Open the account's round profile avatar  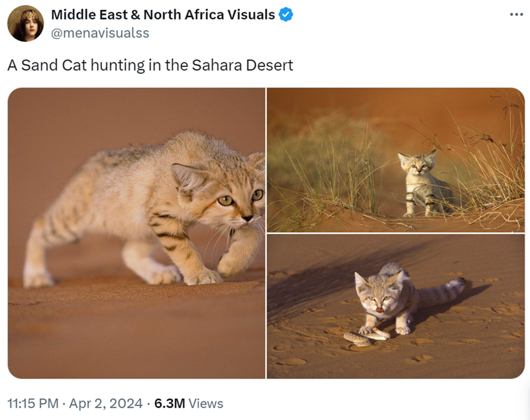point(25,23)
